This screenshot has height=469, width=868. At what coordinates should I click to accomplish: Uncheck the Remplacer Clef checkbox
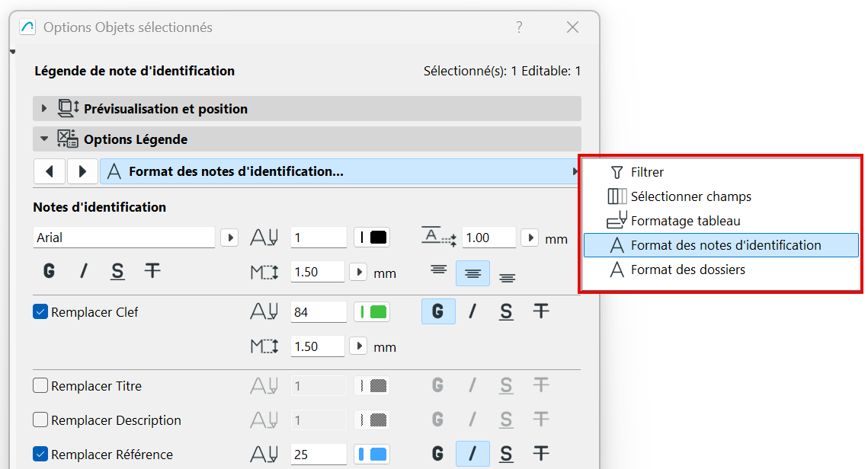point(41,312)
